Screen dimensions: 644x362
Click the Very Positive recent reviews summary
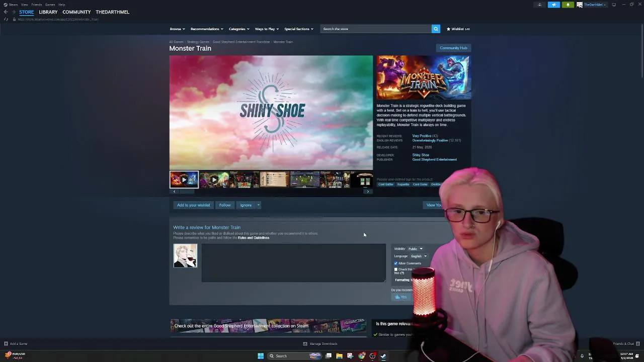422,136
